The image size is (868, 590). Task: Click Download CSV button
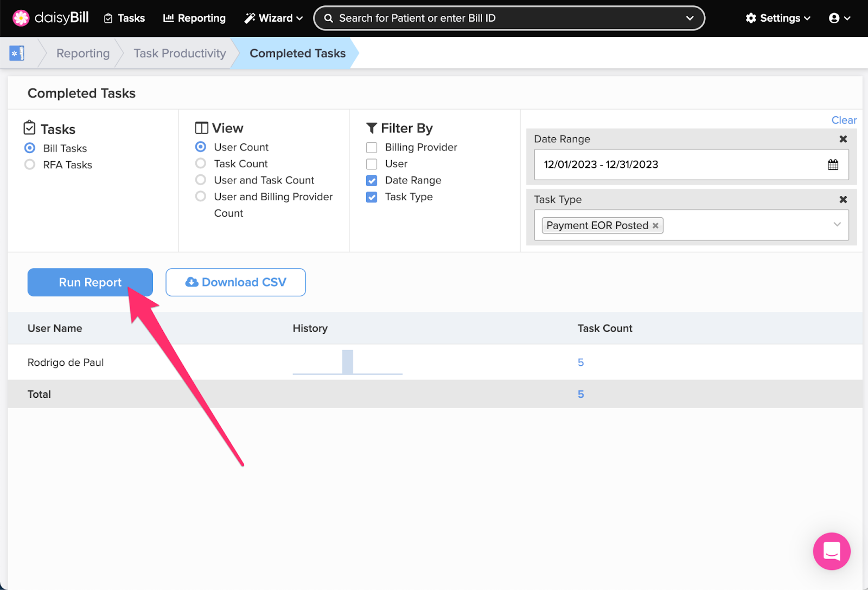tap(235, 282)
